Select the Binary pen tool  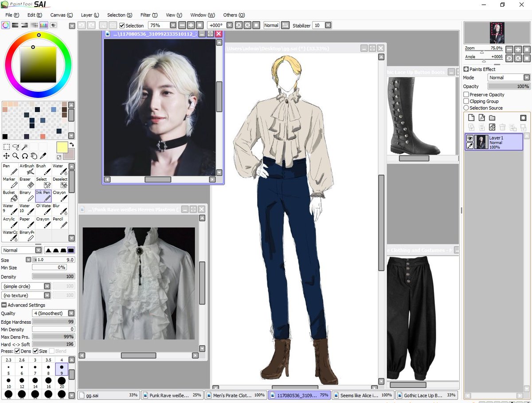point(27,196)
